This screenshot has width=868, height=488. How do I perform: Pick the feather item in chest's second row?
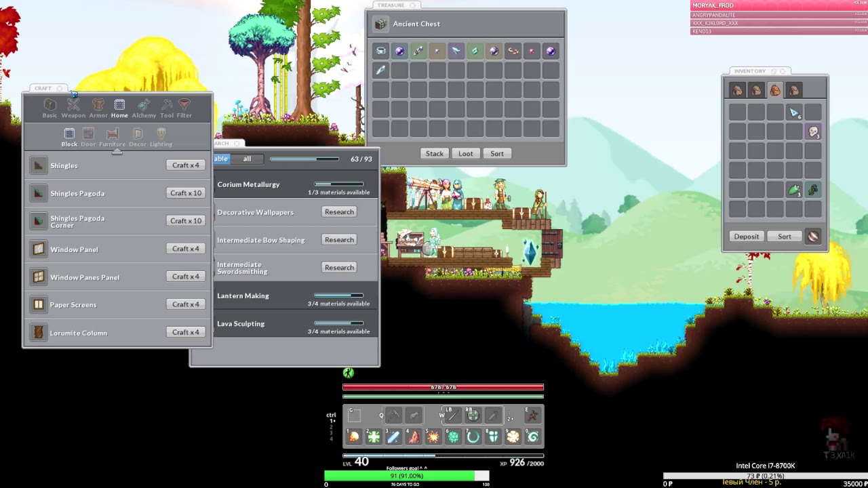[381, 70]
